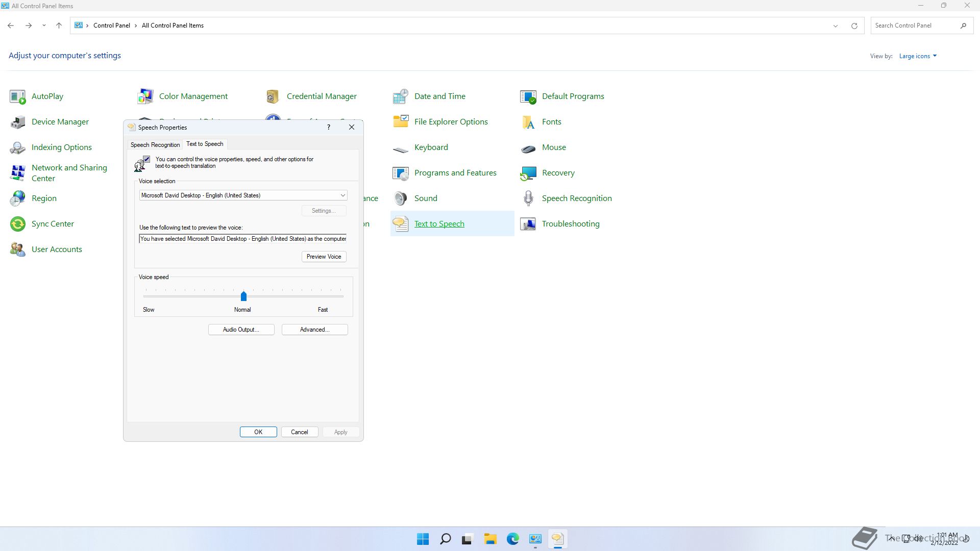Open Indexing Options icon
Viewport: 980px width, 551px height.
[x=18, y=147]
